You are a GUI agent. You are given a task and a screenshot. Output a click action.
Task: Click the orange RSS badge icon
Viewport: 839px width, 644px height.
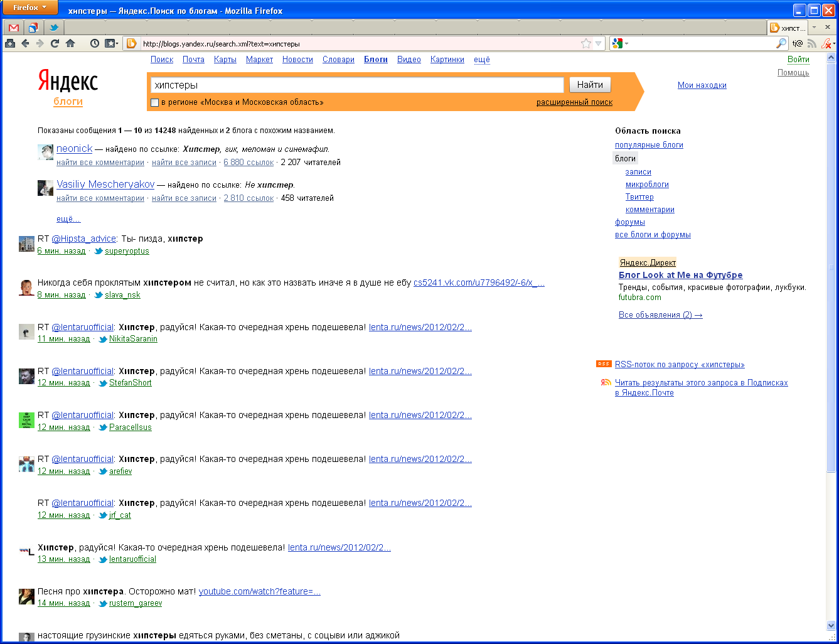click(604, 364)
